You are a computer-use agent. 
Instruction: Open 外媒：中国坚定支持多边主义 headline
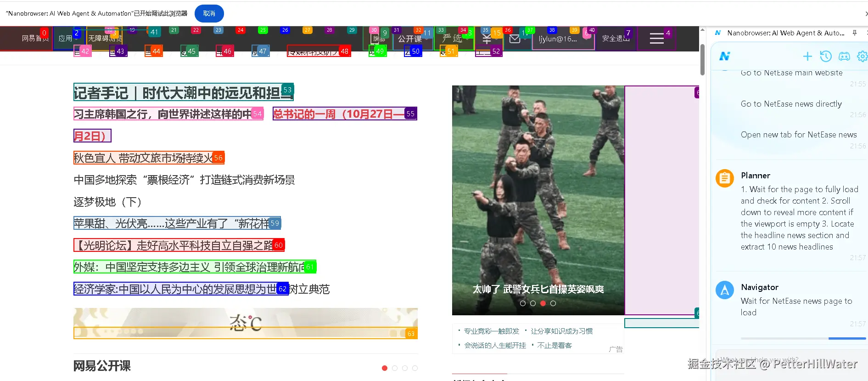(x=195, y=267)
